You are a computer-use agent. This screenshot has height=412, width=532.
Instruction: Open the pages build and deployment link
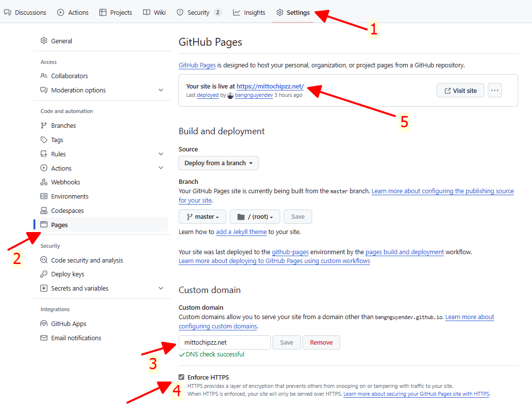pos(405,252)
